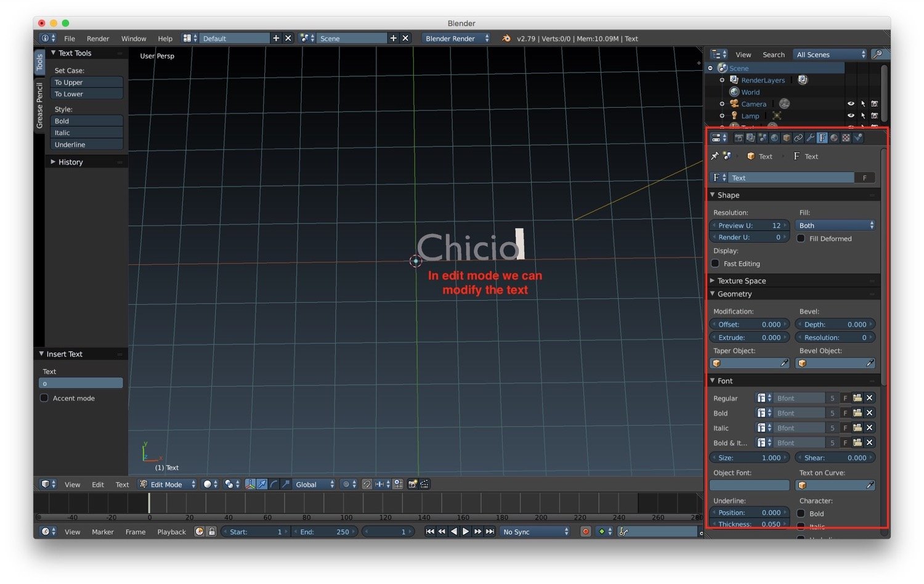Screen dimensions: 924x584
Task: Toggle Camera selectability arrow in outliner
Action: pyautogui.click(x=863, y=104)
